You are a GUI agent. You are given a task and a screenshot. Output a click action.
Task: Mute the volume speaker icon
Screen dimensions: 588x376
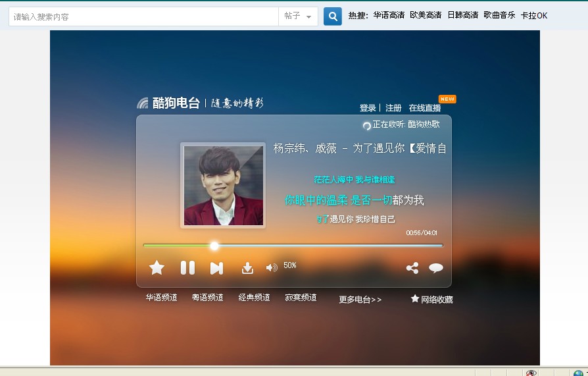(x=272, y=267)
